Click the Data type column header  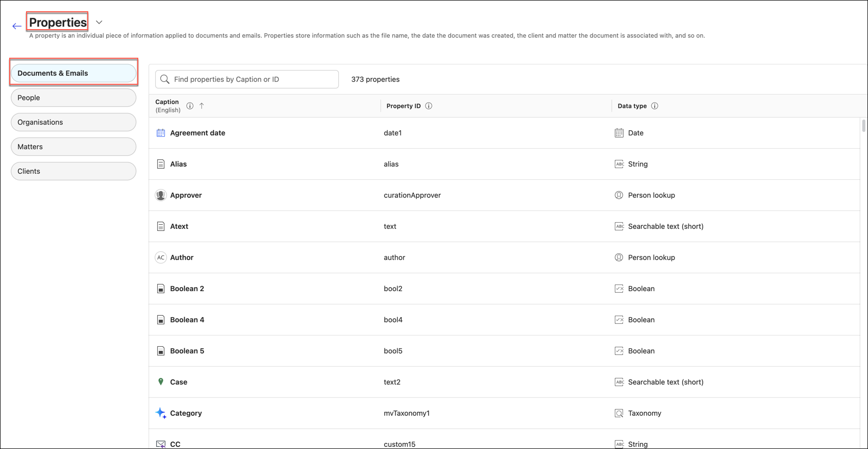coord(632,106)
